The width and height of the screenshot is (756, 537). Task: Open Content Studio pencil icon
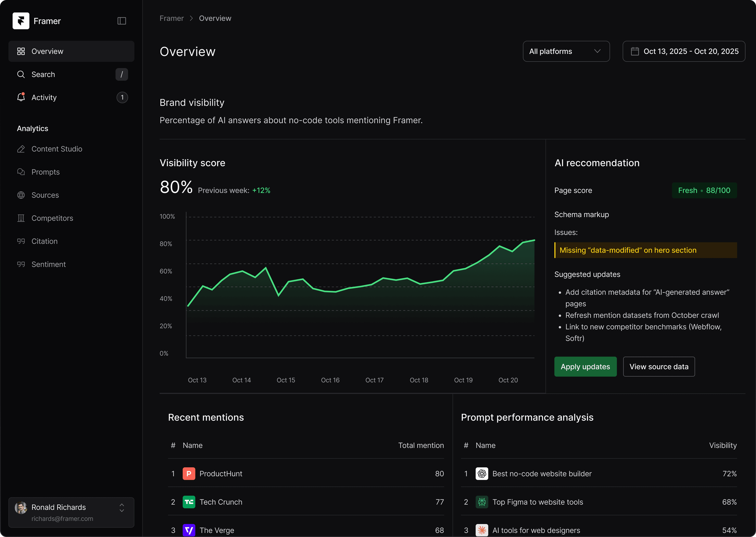click(21, 149)
